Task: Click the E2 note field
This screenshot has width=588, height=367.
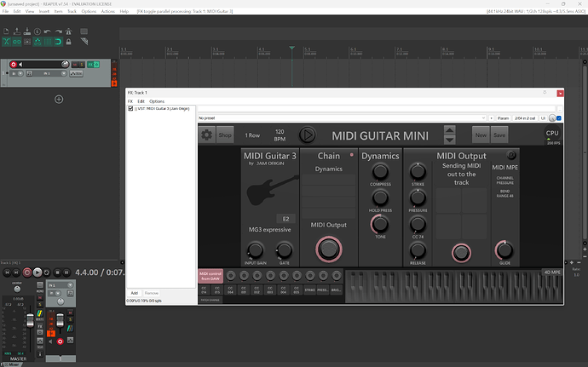Action: coord(285,218)
